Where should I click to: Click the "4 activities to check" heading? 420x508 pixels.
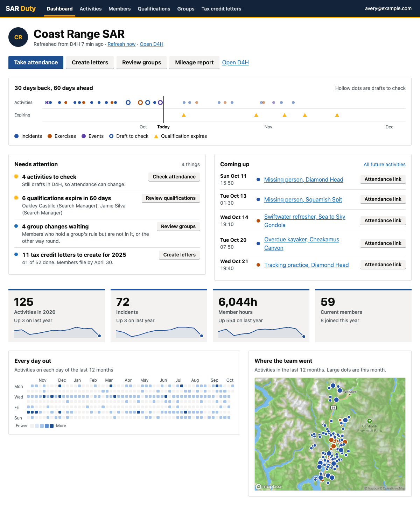point(49,177)
